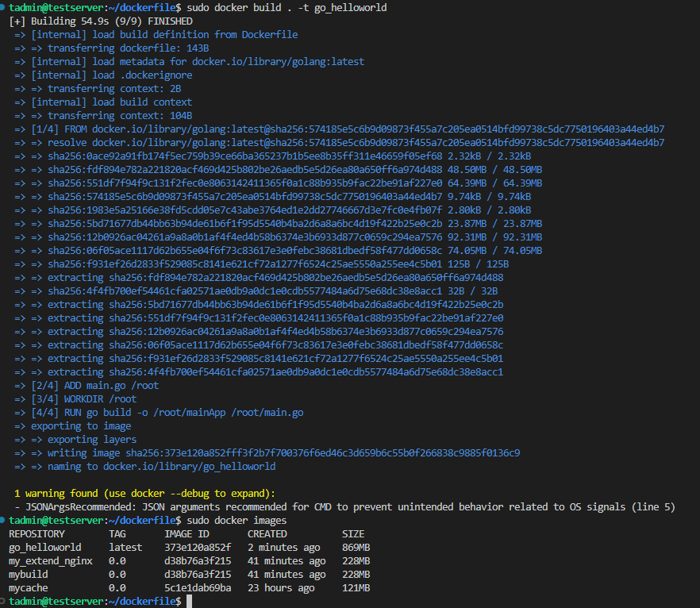This screenshot has height=608, width=700.
Task: Click the '48.50MB / 48.50MB' download line
Action: (278, 170)
